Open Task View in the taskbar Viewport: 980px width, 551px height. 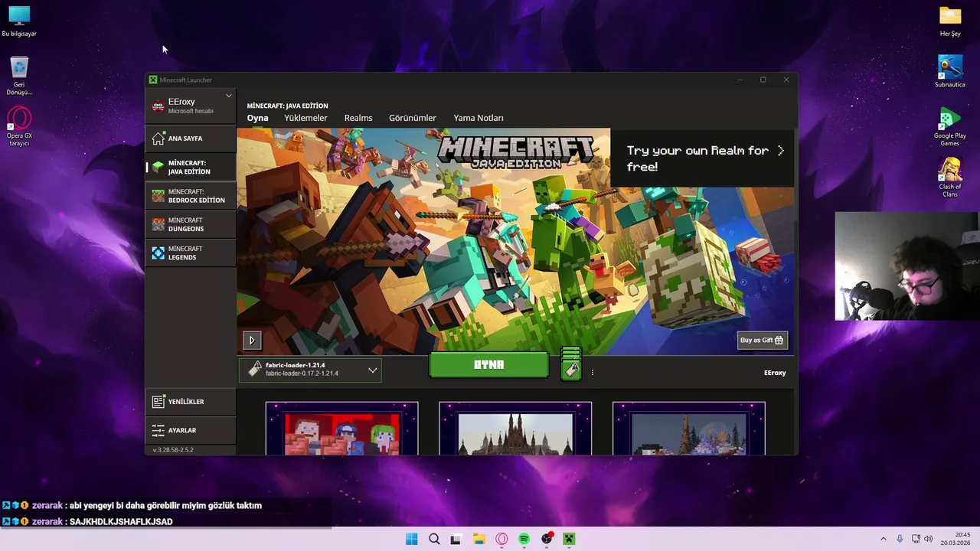tap(456, 539)
